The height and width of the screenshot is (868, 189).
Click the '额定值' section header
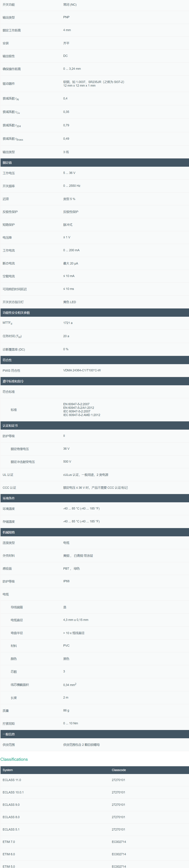[x=94, y=162]
